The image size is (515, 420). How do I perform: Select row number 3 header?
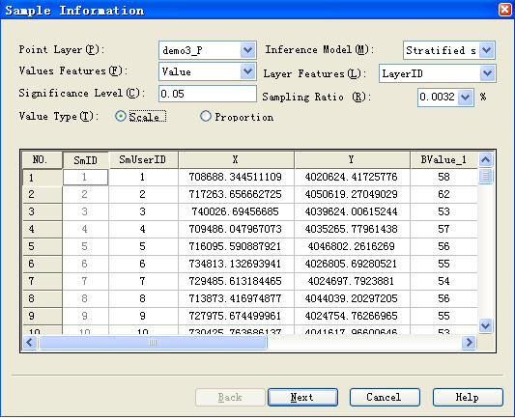[43, 212]
